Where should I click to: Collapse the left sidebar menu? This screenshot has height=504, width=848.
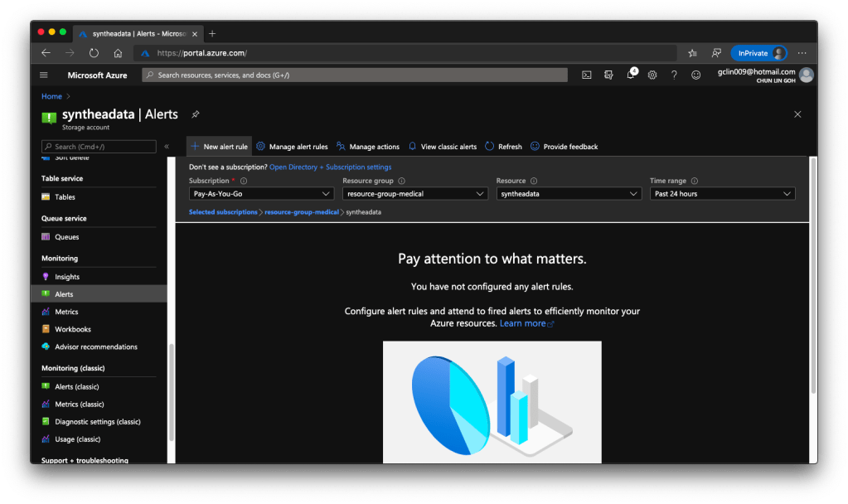(x=167, y=147)
